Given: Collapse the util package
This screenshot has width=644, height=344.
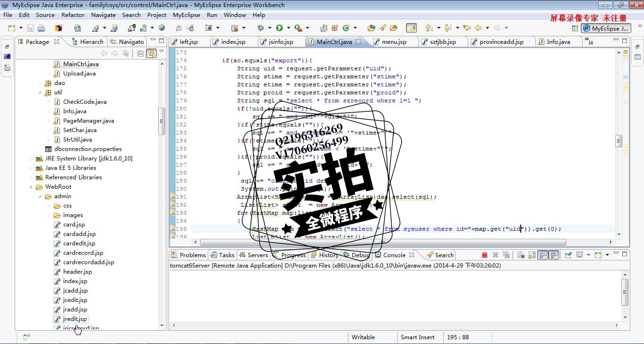Looking at the screenshot, I should 40,92.
